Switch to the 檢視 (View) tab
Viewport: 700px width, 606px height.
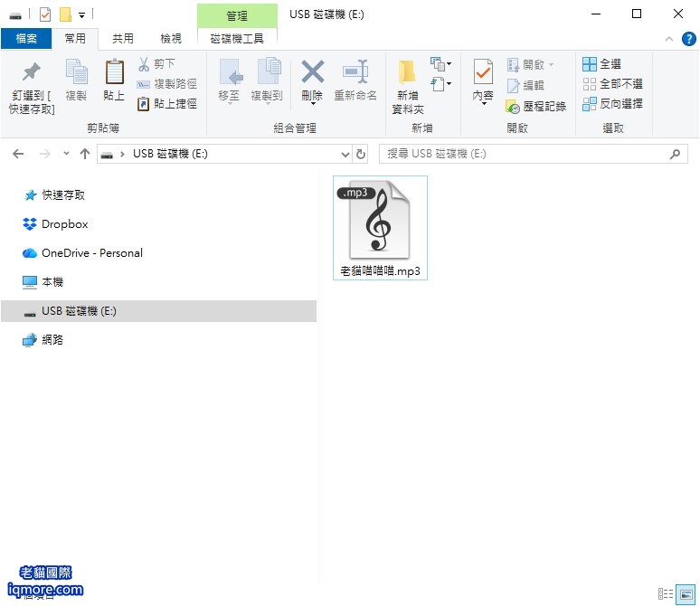click(x=171, y=39)
